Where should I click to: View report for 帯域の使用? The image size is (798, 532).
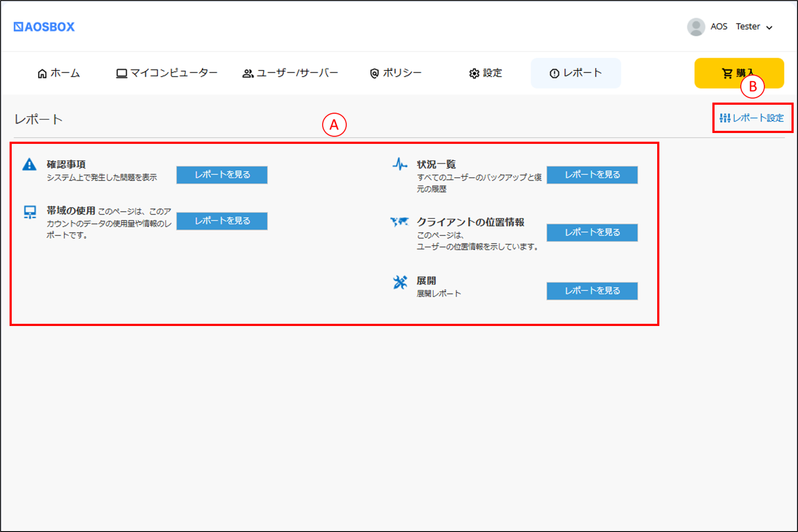pos(222,221)
